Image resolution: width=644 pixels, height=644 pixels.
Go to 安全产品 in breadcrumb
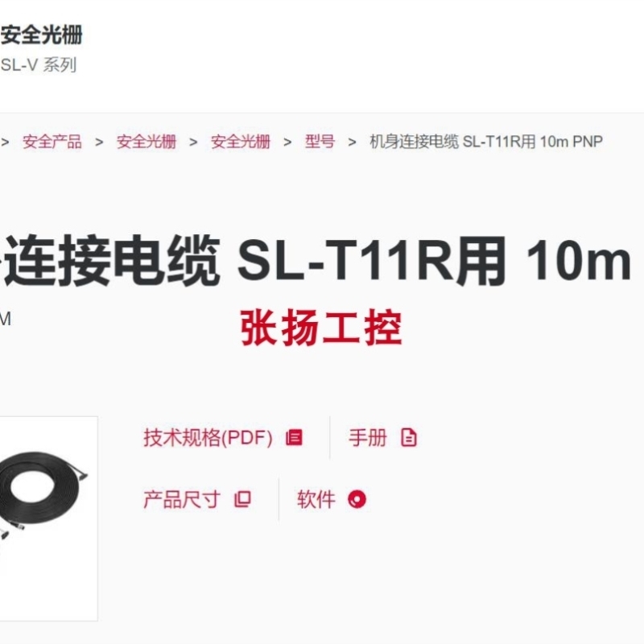[52, 142]
